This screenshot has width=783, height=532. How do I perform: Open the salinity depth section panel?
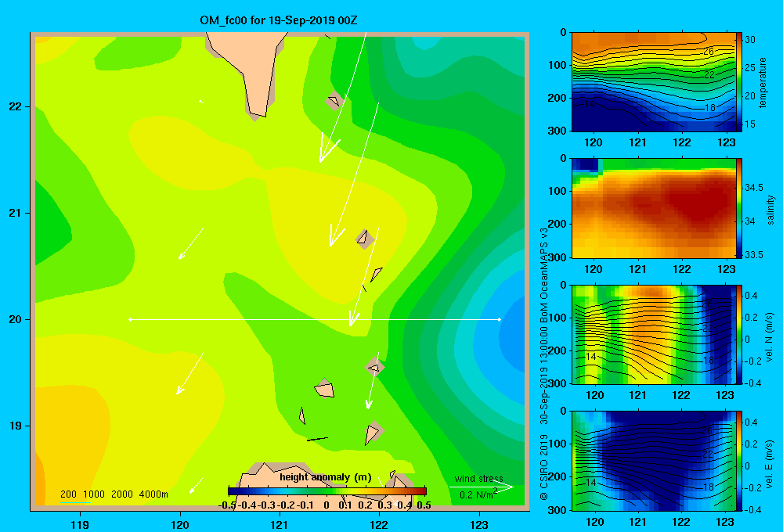click(x=653, y=208)
